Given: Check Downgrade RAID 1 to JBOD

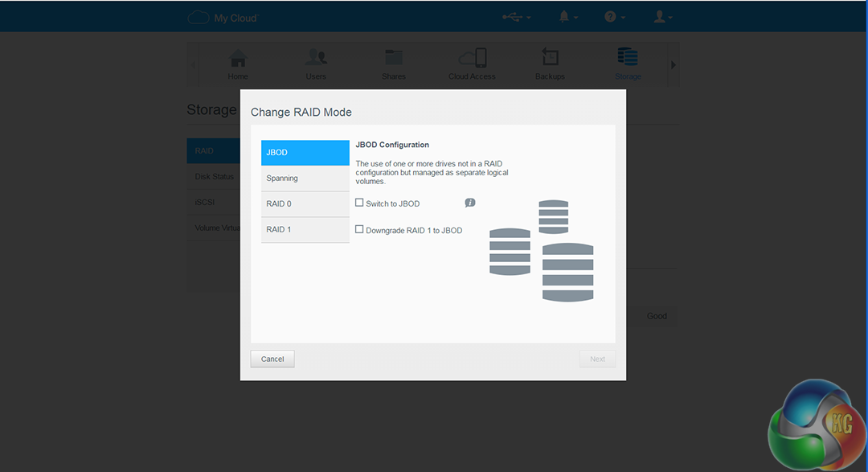Looking at the screenshot, I should [360, 229].
